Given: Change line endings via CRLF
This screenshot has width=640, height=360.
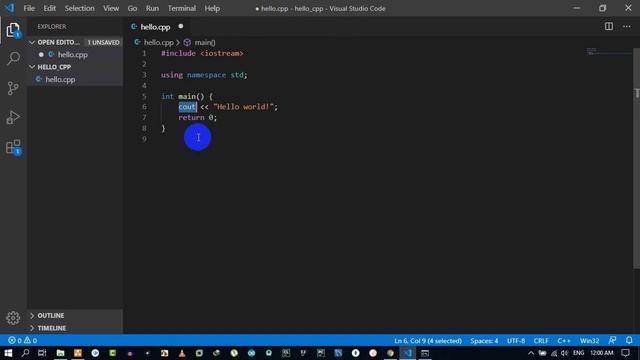Looking at the screenshot, I should [541, 340].
